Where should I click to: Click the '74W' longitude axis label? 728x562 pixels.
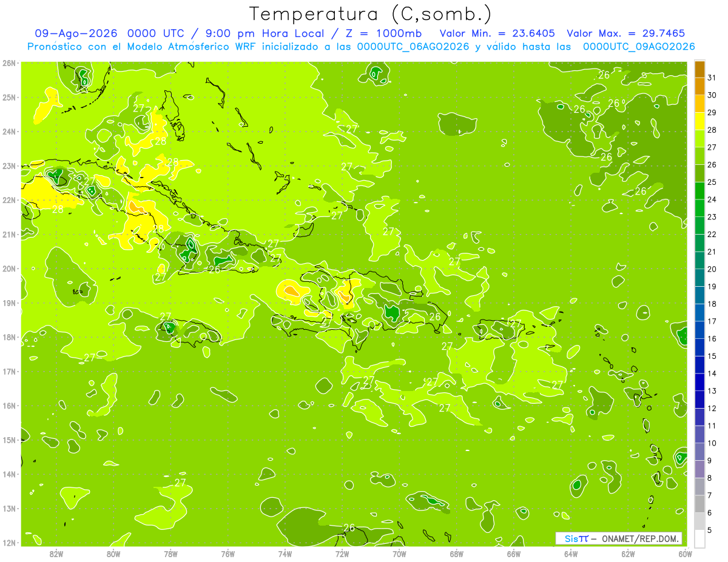click(x=285, y=553)
